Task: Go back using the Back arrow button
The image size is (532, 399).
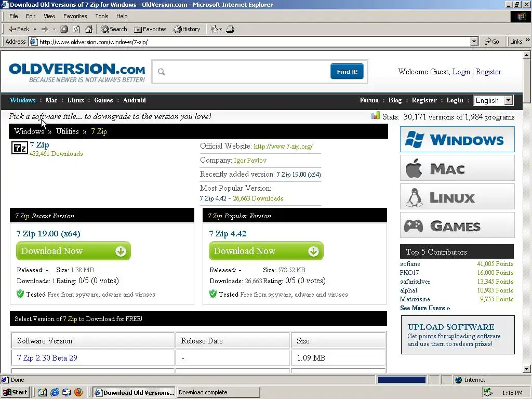Action: 19,29
